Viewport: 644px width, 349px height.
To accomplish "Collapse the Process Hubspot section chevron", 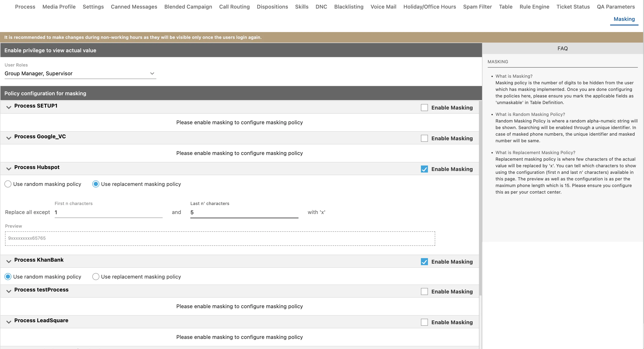I will coord(9,169).
